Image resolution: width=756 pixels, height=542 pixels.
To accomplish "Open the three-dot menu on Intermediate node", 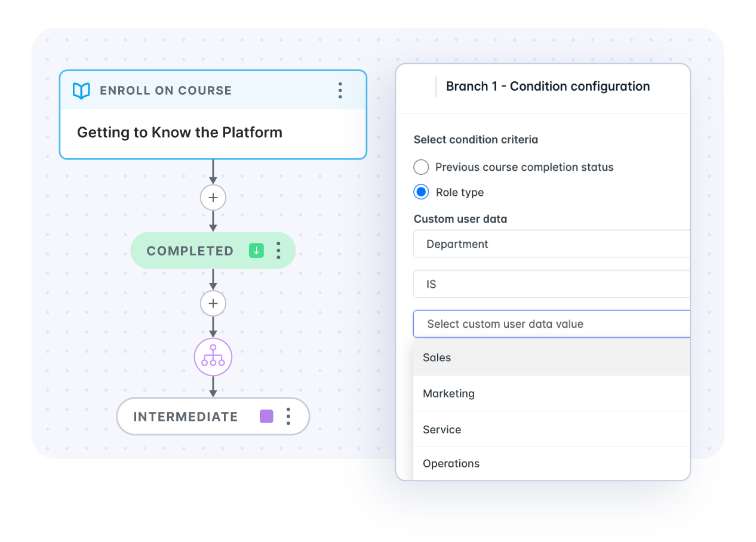I will click(288, 416).
